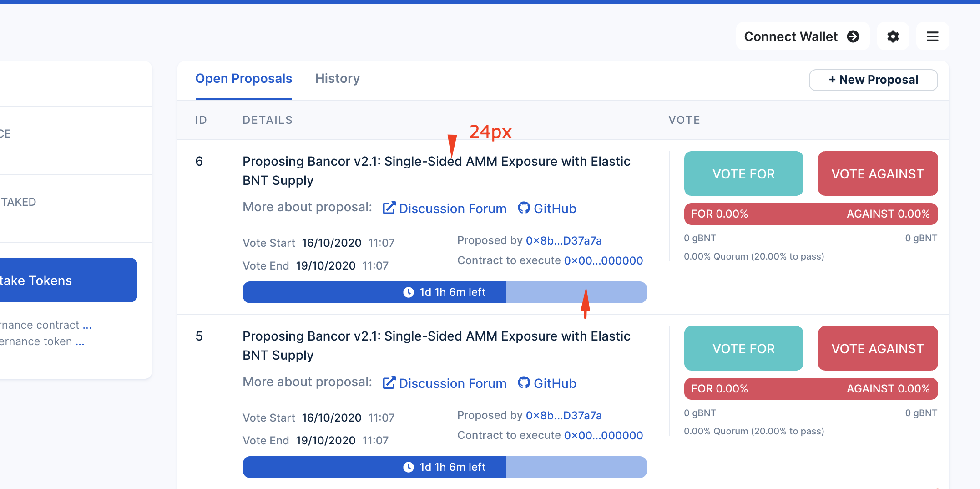Click the clock icon in proposal 5 countdown bar
Screen dimensions: 980x489
coord(409,467)
